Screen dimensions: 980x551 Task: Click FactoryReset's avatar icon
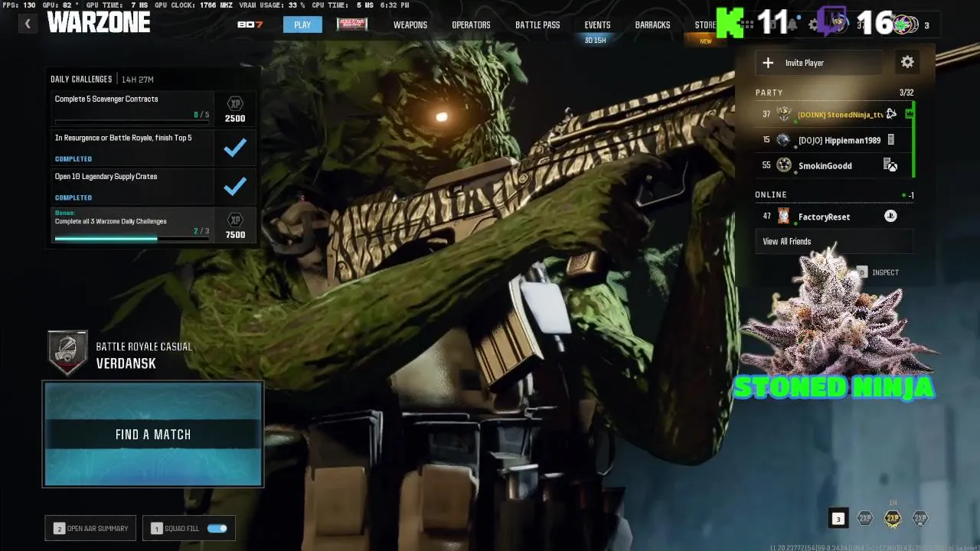point(783,217)
